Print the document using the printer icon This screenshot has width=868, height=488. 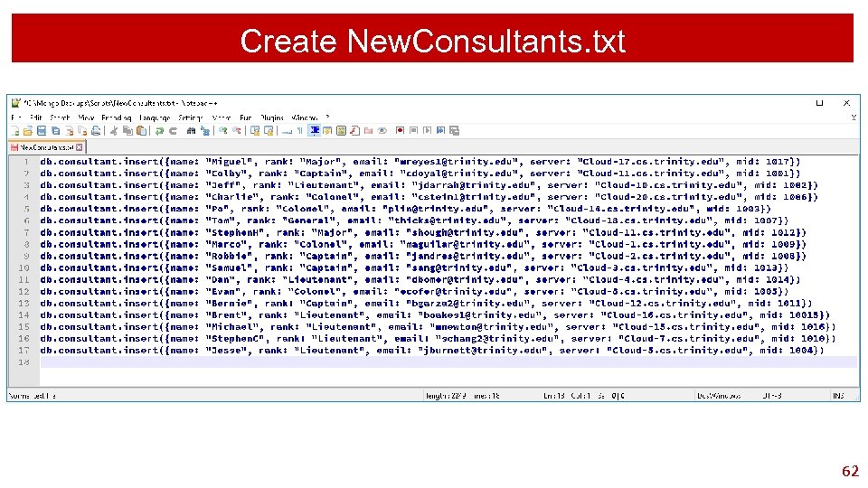click(x=96, y=130)
